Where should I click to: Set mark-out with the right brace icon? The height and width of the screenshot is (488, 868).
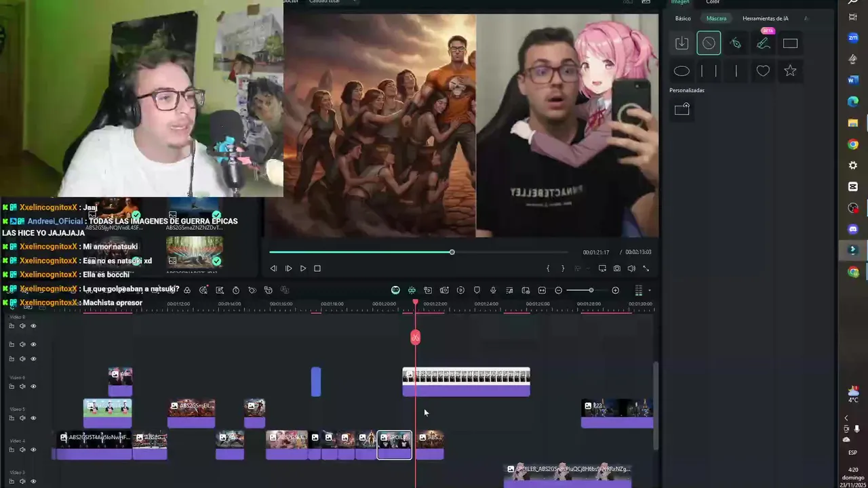(x=562, y=268)
